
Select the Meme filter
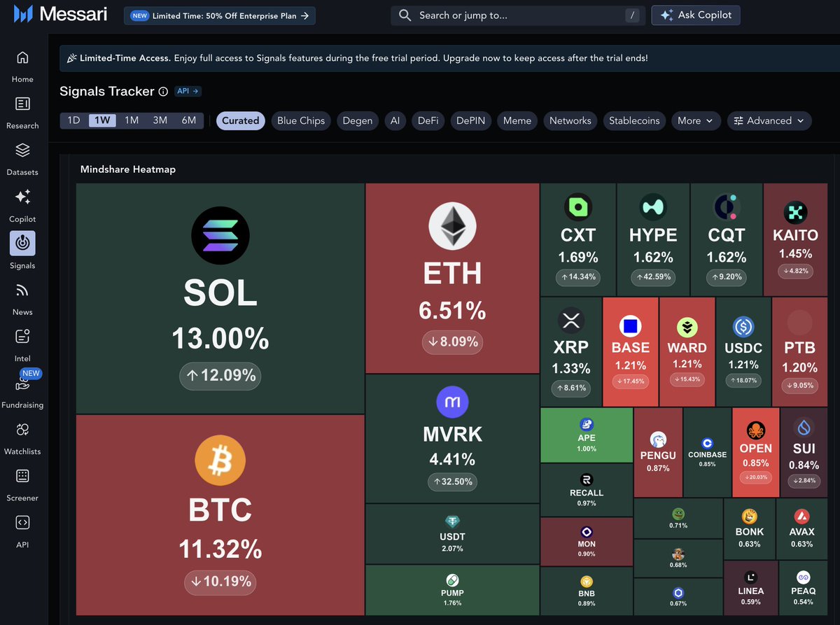click(517, 120)
